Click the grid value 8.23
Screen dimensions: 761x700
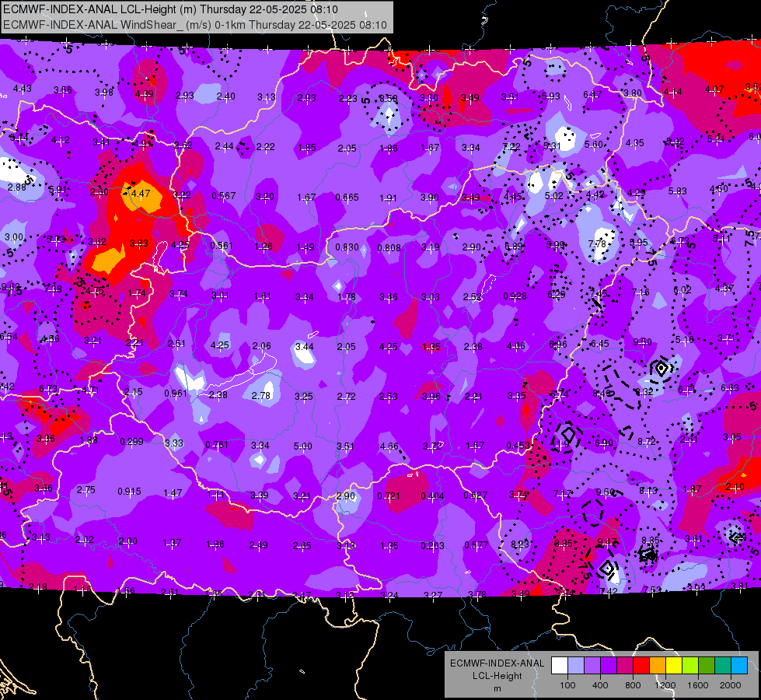coord(520,544)
